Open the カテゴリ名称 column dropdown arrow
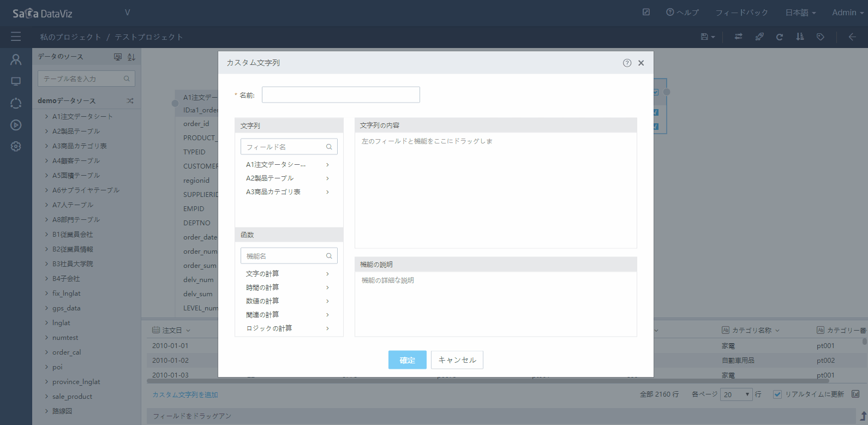 pos(777,331)
